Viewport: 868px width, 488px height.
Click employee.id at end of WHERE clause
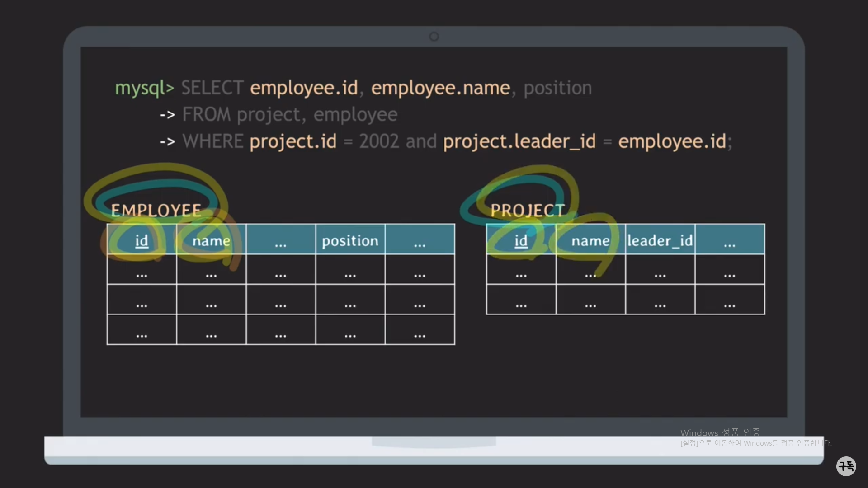tap(672, 141)
